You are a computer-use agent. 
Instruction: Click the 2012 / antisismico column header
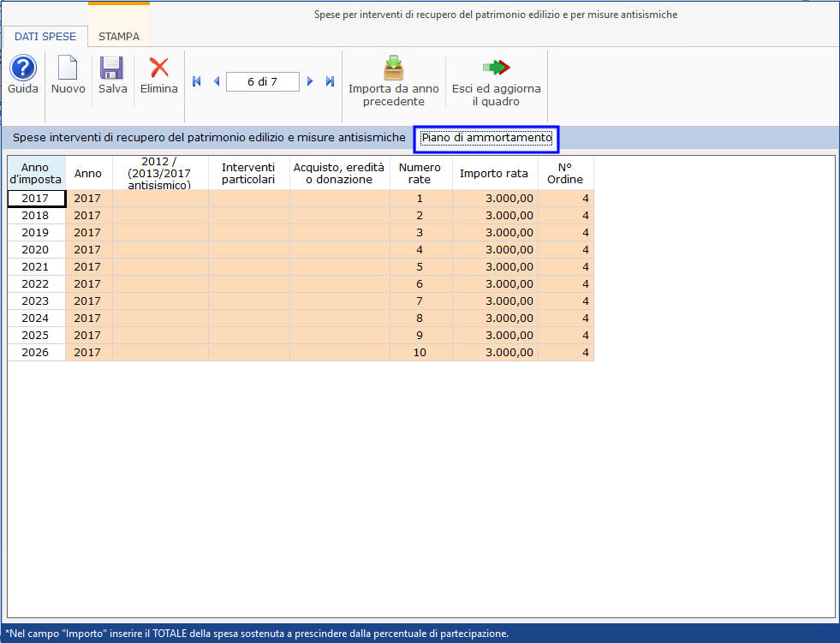[x=159, y=173]
